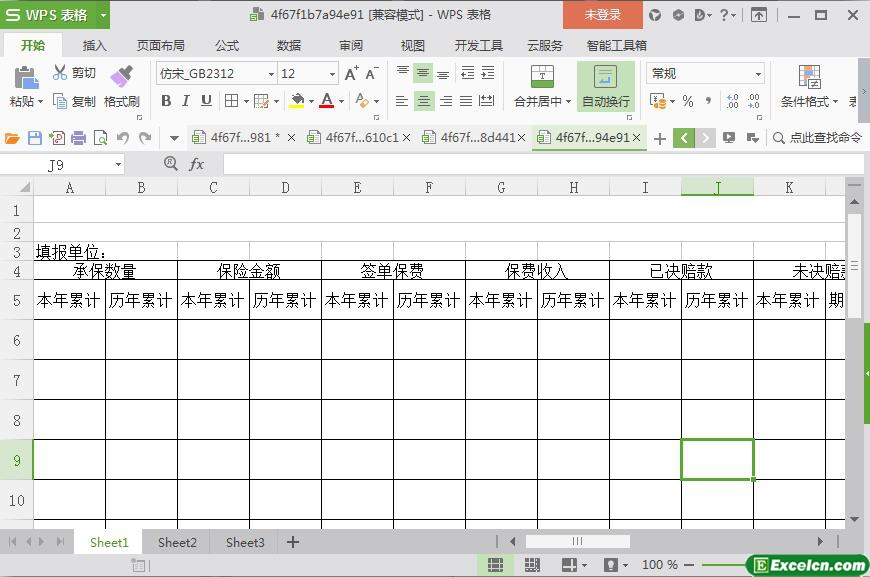Switch to the 插入 ribbon tab
Image resolution: width=870 pixels, height=577 pixels.
(94, 45)
